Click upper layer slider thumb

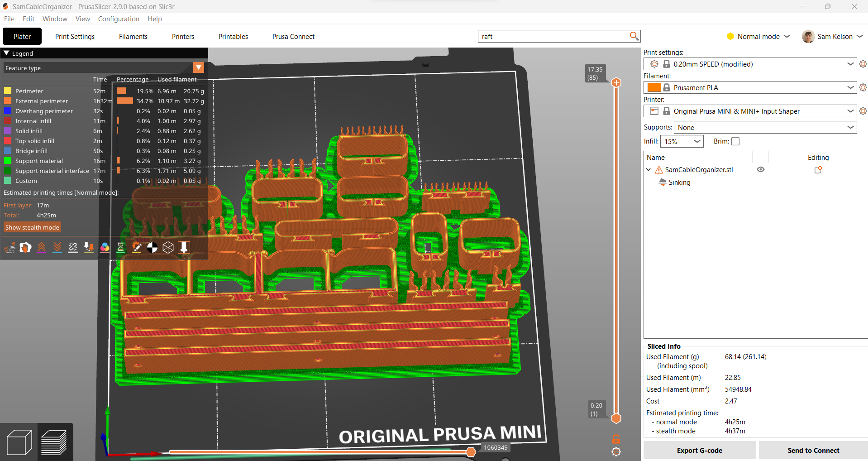click(616, 82)
